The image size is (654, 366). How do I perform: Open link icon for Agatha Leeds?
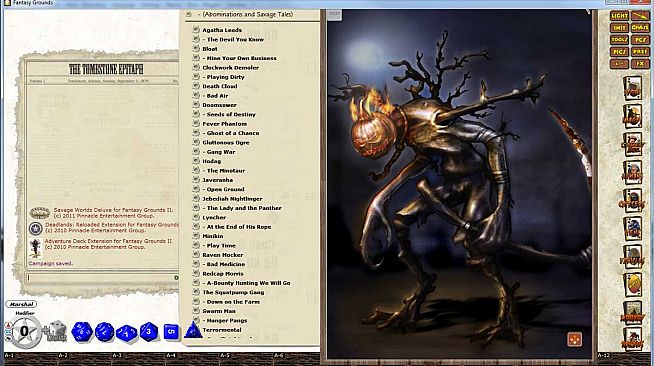tap(196, 30)
